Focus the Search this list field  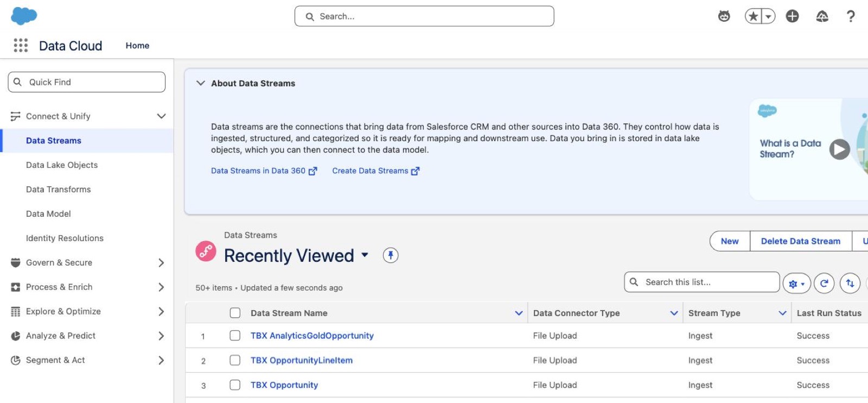pyautogui.click(x=702, y=282)
